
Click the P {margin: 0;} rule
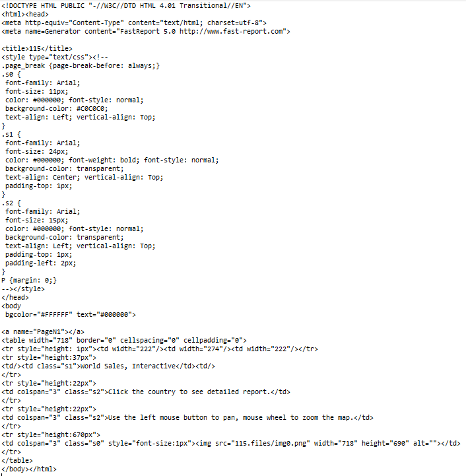tap(29, 280)
